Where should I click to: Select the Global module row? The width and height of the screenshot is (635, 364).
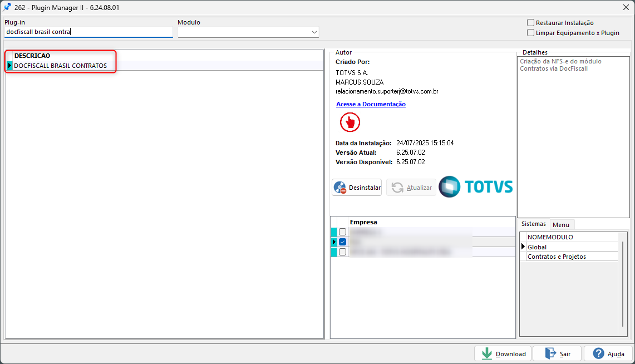[572, 247]
